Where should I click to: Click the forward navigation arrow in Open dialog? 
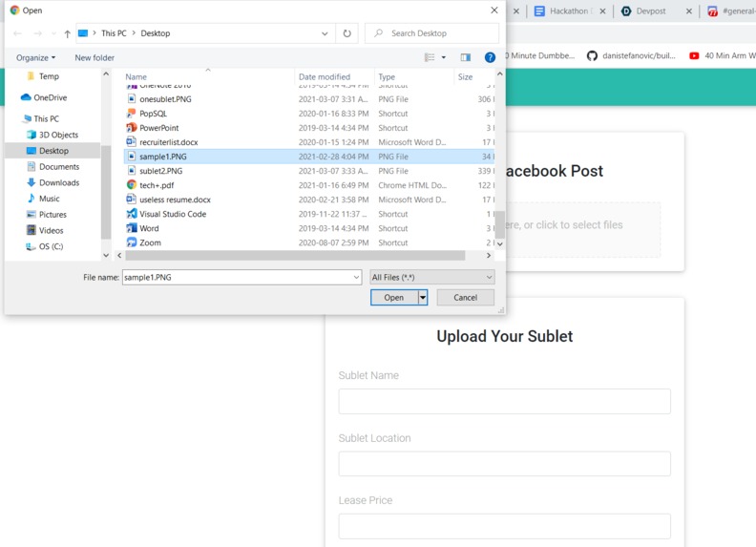pyautogui.click(x=37, y=33)
